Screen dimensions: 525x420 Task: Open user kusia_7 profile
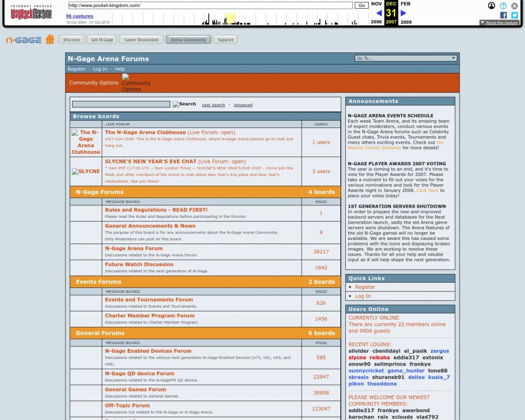(439, 377)
